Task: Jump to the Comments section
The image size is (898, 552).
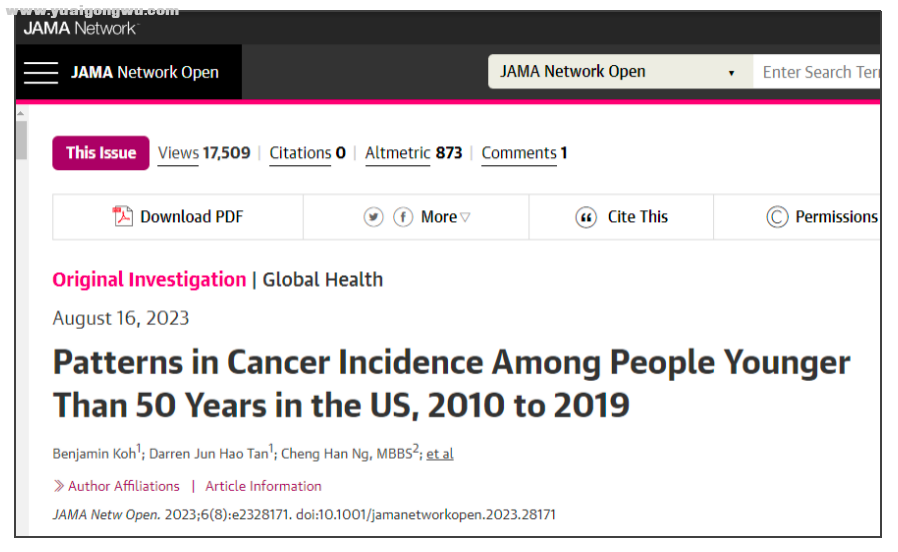Action: 524,153
